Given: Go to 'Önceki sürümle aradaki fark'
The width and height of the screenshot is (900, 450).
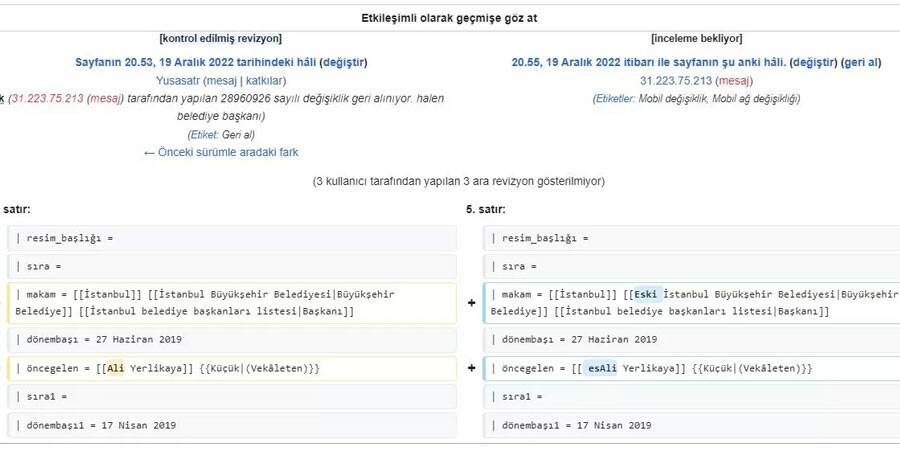Looking at the screenshot, I should pos(221,152).
